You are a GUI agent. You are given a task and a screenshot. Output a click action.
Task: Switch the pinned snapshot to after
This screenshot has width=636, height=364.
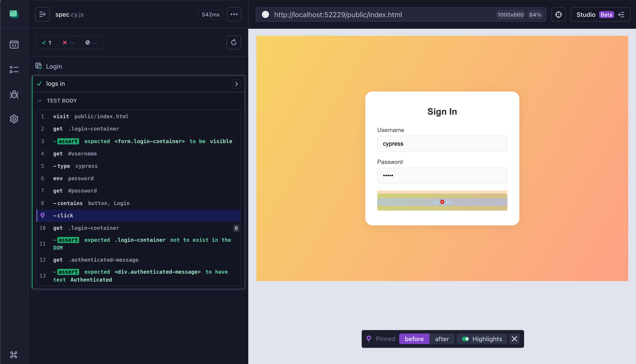tap(442, 339)
